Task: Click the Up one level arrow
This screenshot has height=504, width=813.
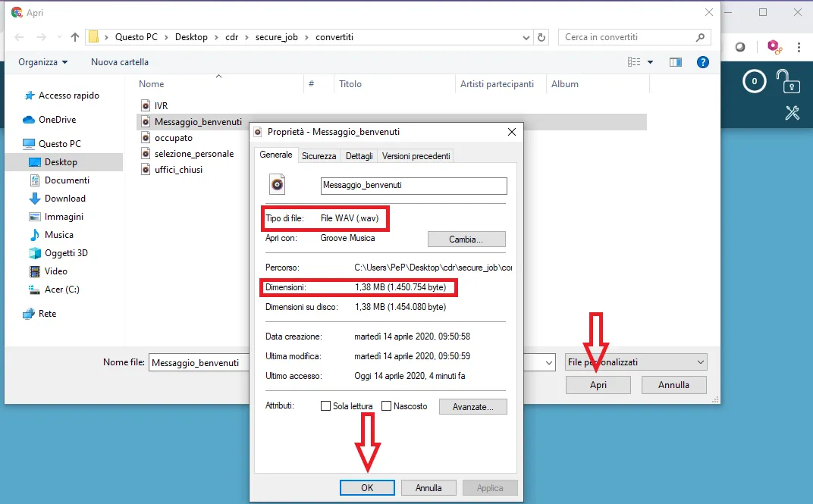Action: click(x=75, y=37)
